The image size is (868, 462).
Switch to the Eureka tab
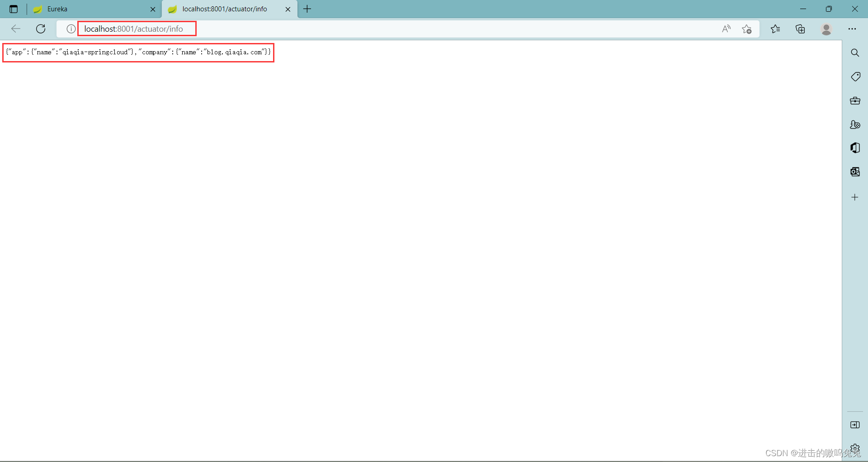pyautogui.click(x=95, y=9)
